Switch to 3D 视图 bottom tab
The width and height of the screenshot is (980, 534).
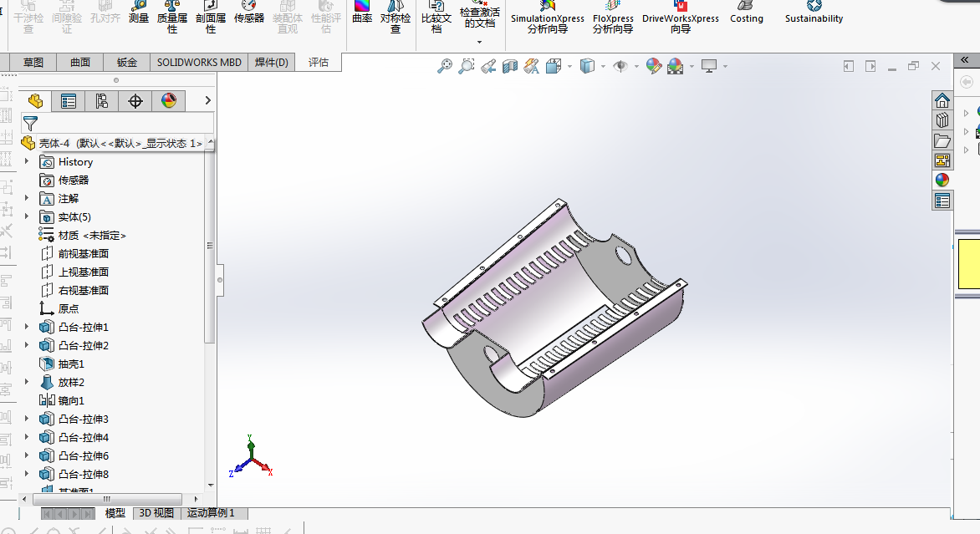click(x=156, y=513)
